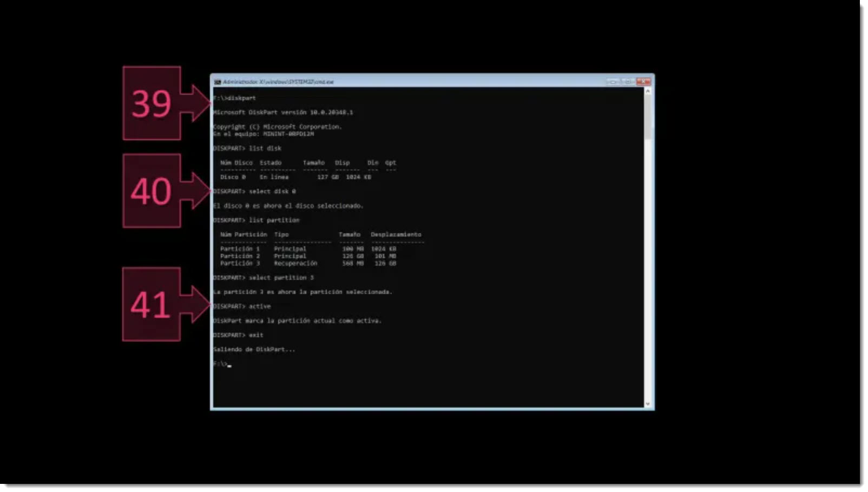
Task: Click the 'Tipo' column header
Action: 281,234
